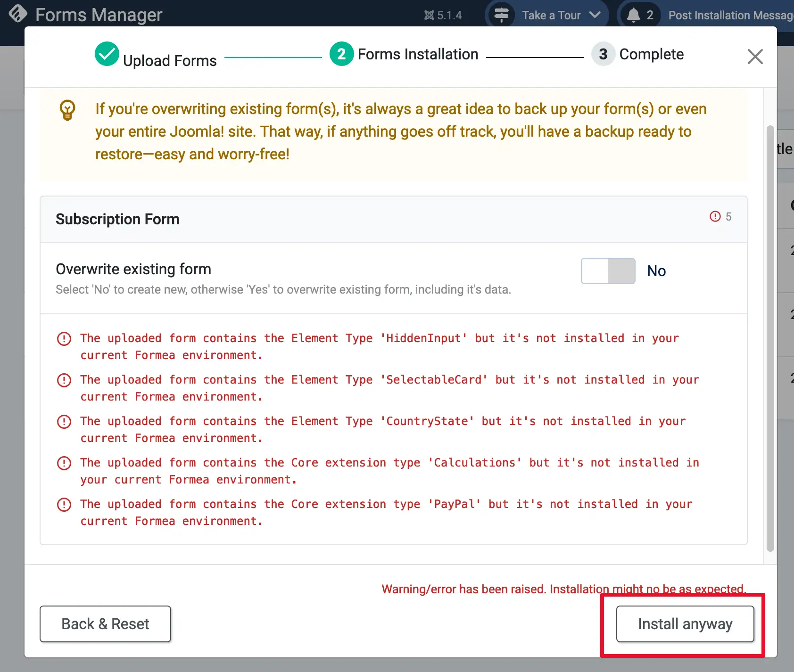Select step 2 Forms Installation circle

coord(341,54)
